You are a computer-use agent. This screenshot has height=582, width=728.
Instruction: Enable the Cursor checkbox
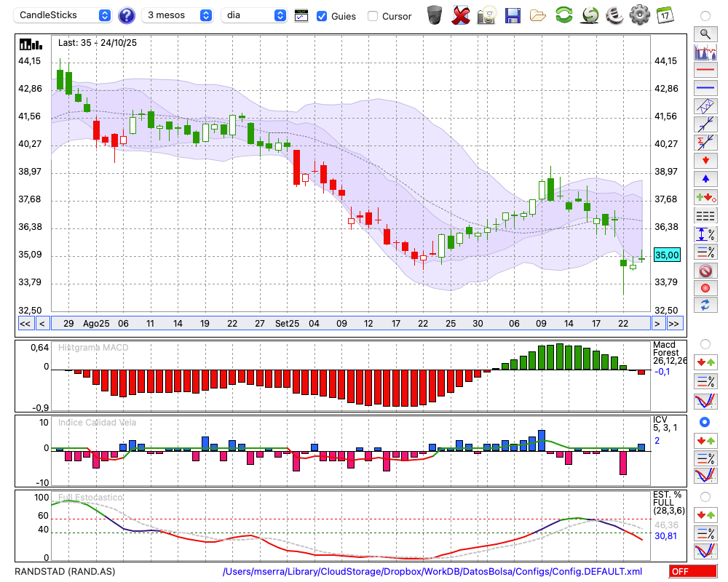[373, 16]
